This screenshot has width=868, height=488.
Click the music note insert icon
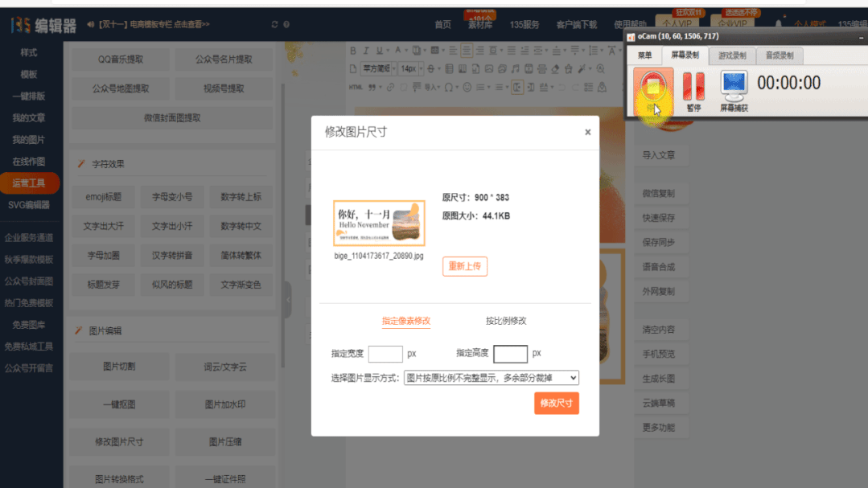(x=516, y=68)
